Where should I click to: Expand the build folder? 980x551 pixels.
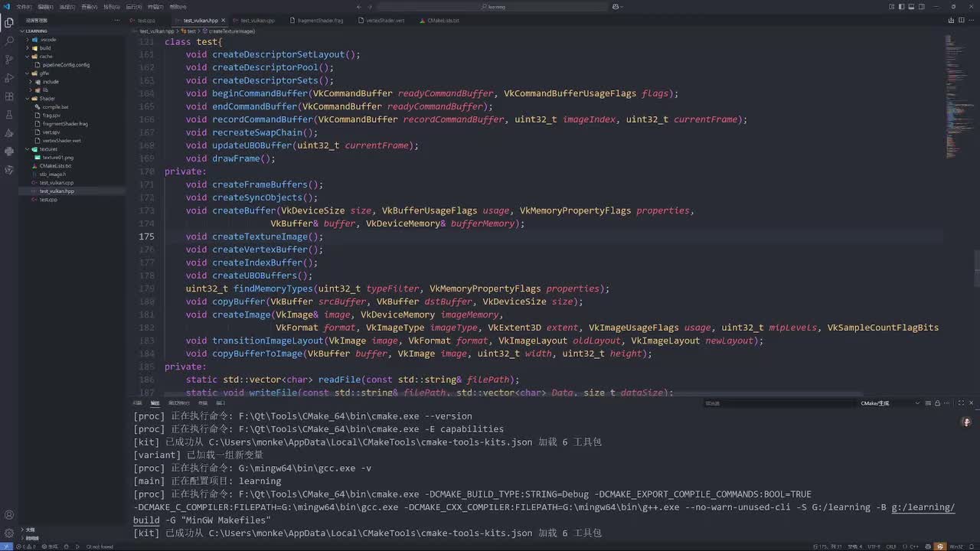click(x=45, y=47)
